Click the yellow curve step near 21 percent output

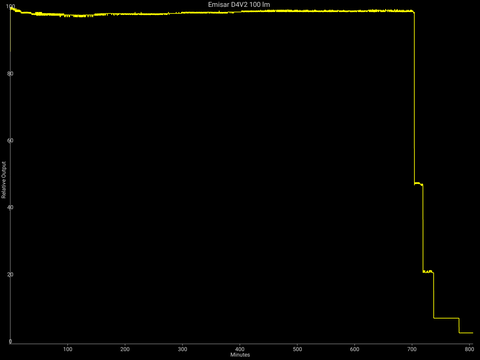click(x=428, y=272)
